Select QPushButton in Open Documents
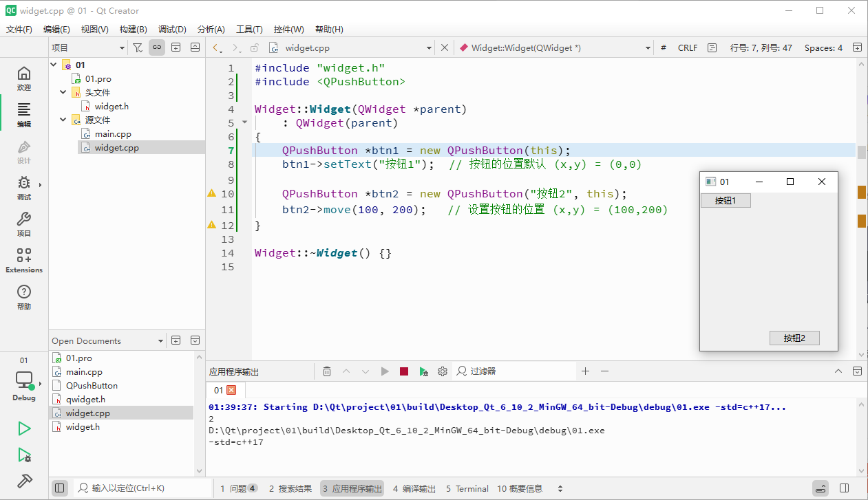Viewport: 868px width, 500px height. (92, 386)
